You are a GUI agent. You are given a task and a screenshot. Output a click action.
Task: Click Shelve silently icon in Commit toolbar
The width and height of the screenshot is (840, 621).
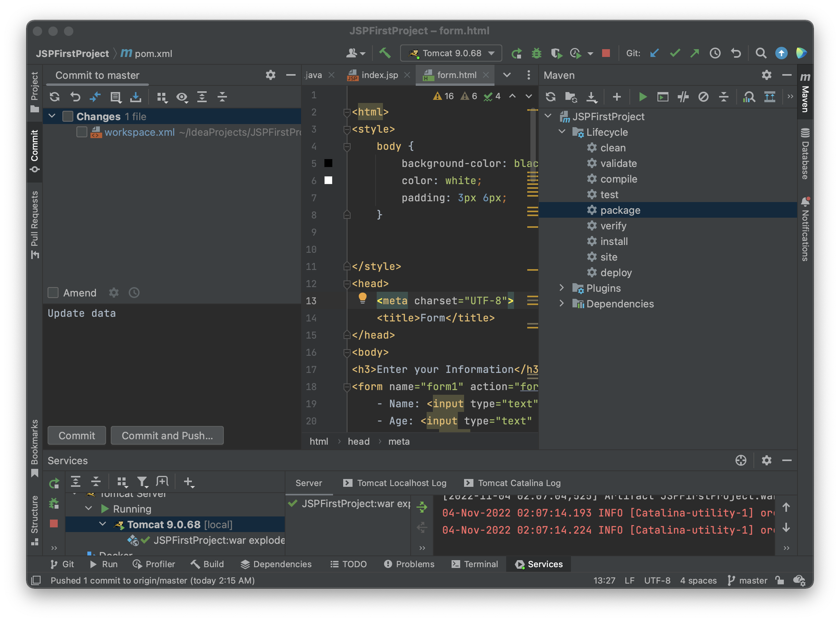pyautogui.click(x=136, y=97)
